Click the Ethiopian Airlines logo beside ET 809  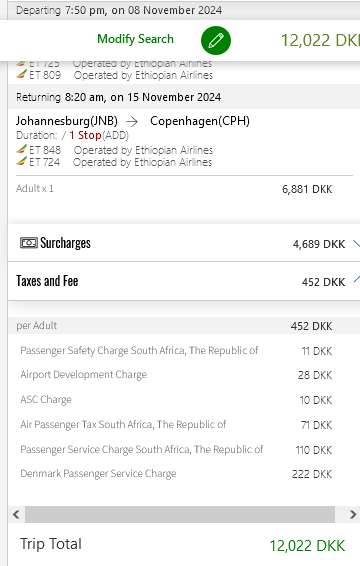click(22, 74)
